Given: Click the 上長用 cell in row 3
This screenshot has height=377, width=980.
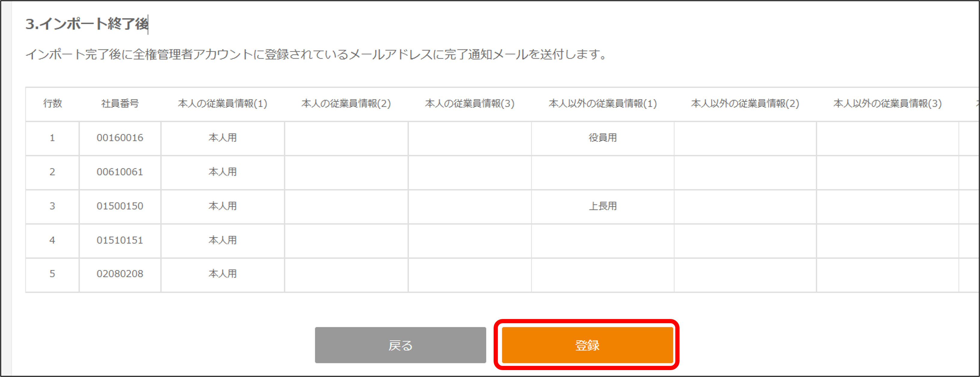Looking at the screenshot, I should click(x=602, y=206).
